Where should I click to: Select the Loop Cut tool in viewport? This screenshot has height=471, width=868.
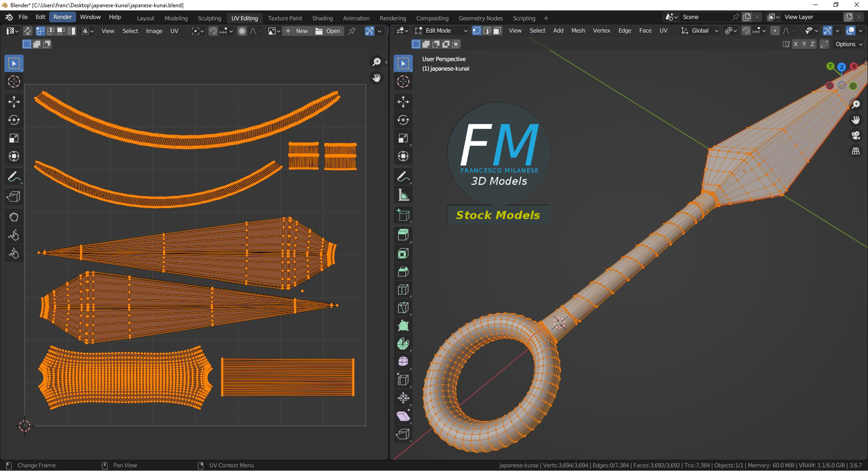click(403, 290)
